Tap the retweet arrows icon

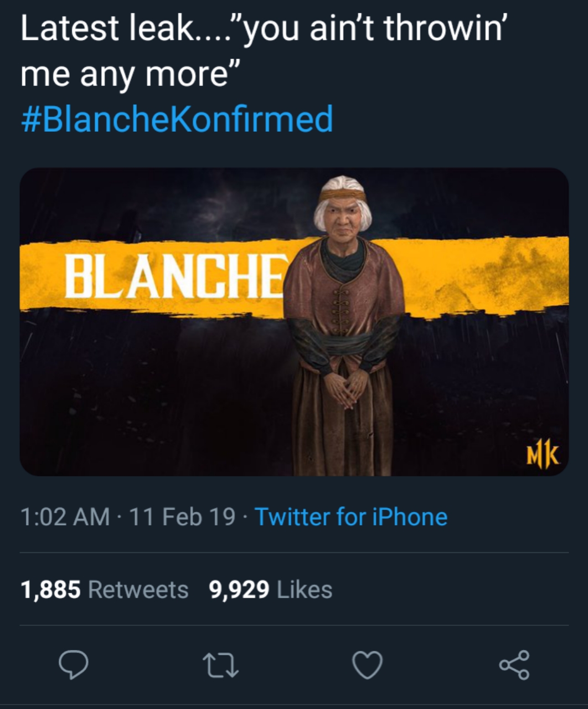tap(220, 665)
